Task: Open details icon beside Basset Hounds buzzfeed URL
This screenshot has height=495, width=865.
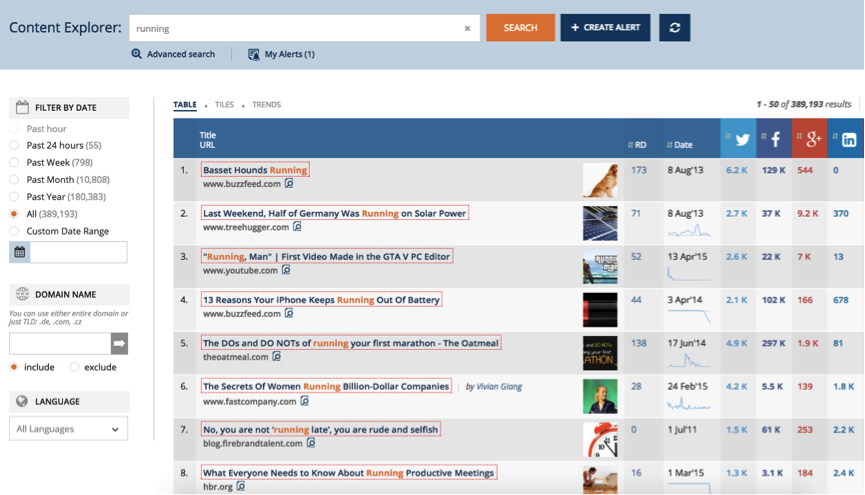Action: [x=289, y=183]
